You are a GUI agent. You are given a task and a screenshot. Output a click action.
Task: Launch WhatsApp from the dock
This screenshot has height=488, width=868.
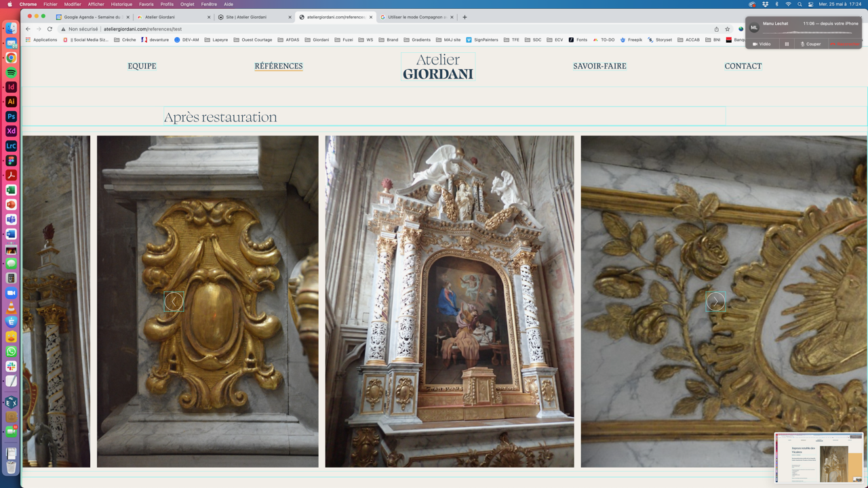click(12, 351)
